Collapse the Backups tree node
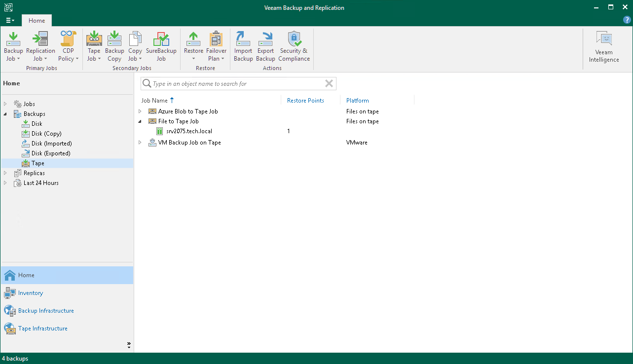633x364 pixels. pyautogui.click(x=5, y=114)
